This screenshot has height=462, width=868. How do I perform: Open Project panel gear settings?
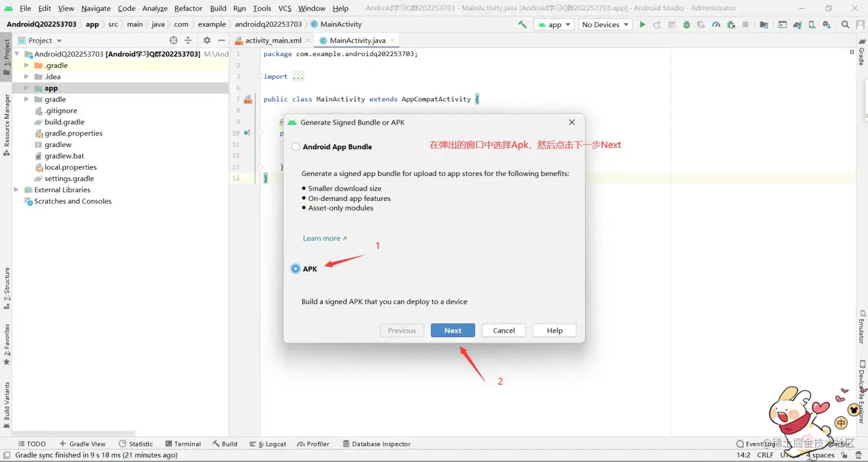[207, 41]
